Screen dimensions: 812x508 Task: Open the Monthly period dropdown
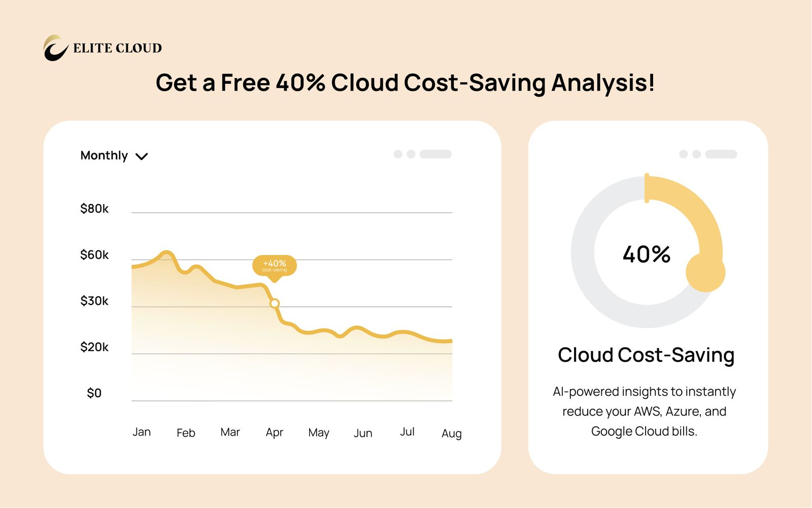pyautogui.click(x=105, y=155)
